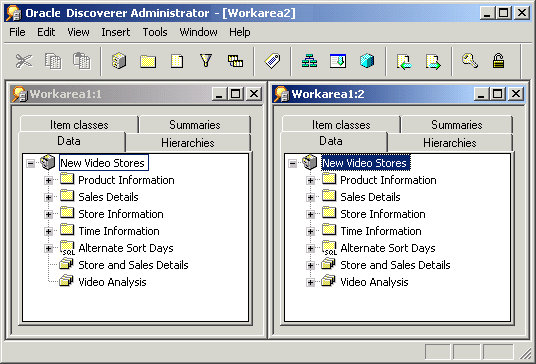Viewport: 536px width, 364px height.
Task: Click the Import toolbar icon
Action: [x=404, y=62]
